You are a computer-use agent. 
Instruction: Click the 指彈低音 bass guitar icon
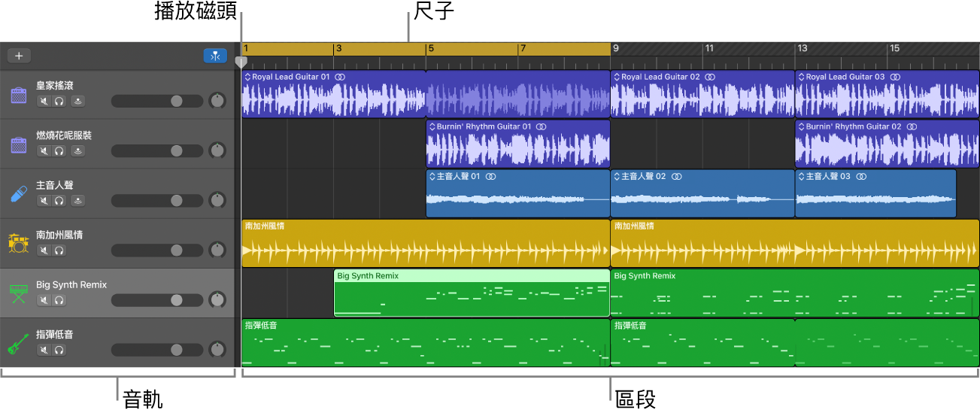18,344
